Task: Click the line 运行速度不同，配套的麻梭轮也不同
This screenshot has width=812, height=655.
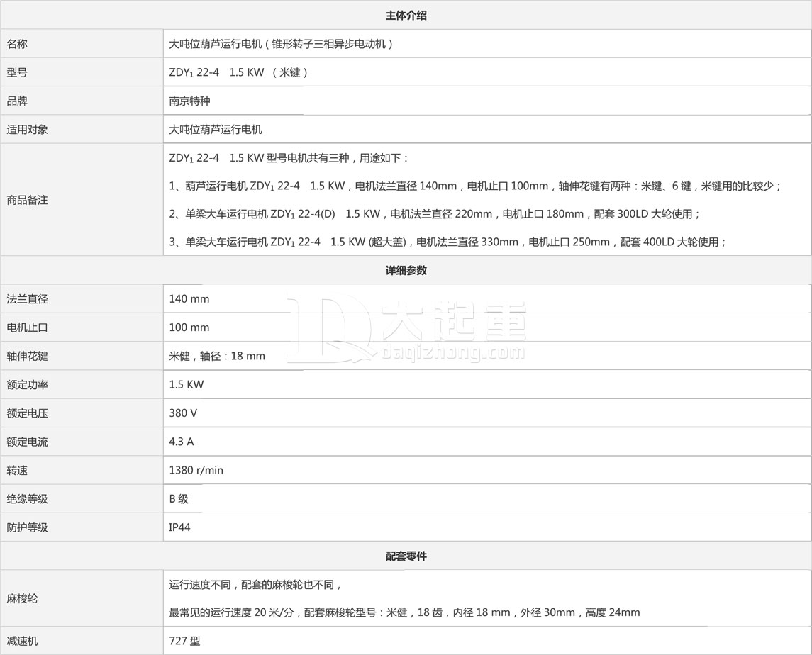Action: coord(256,585)
